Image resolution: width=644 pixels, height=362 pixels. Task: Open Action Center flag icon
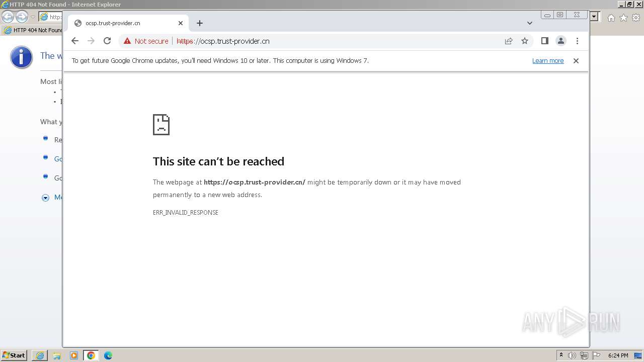596,355
